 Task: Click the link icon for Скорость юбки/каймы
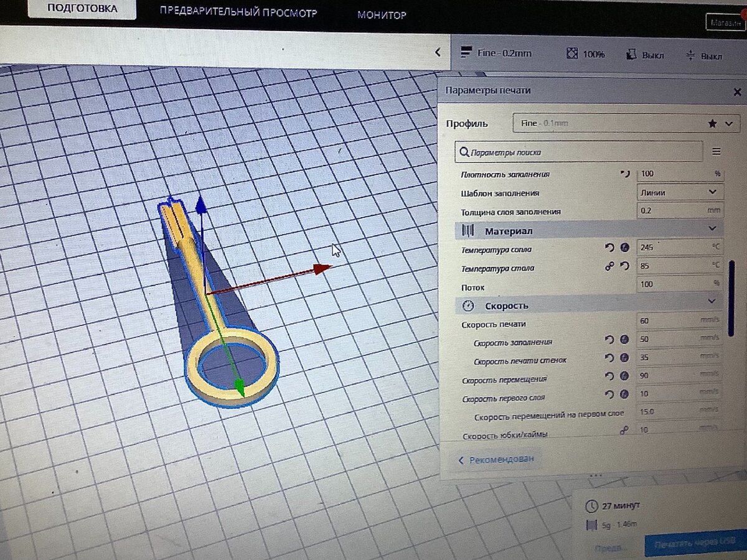[624, 430]
